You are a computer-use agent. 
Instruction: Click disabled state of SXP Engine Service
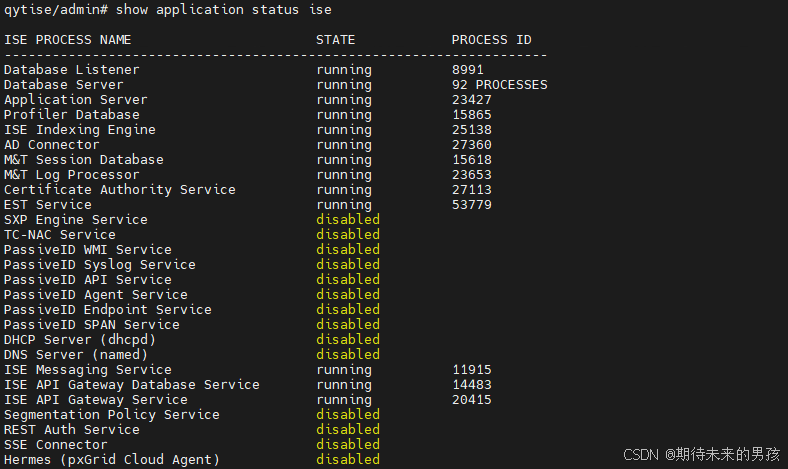(348, 220)
